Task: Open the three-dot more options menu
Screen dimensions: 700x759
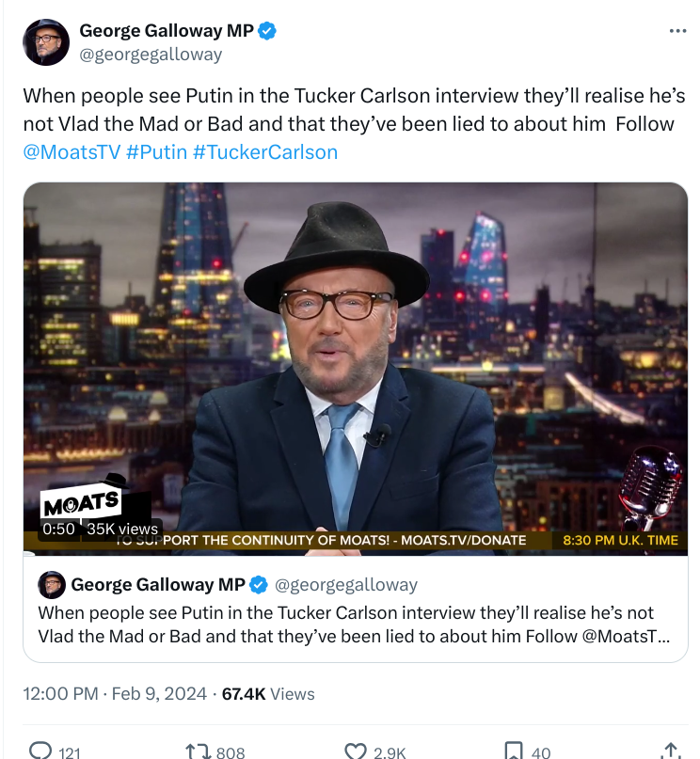Action: point(677,31)
